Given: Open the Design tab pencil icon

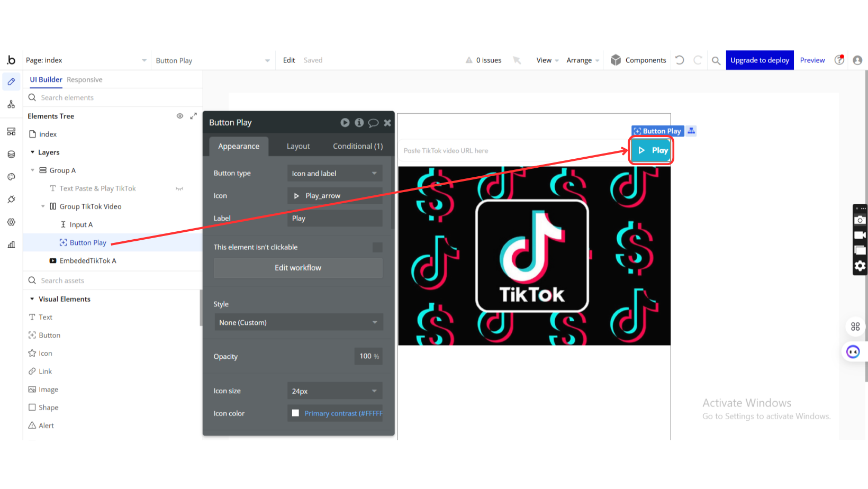Looking at the screenshot, I should tap(11, 81).
